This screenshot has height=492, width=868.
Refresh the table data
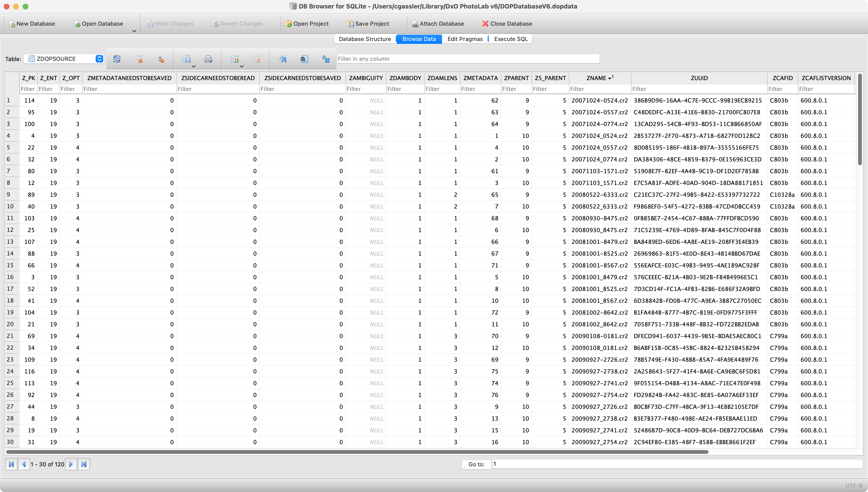pyautogui.click(x=117, y=59)
